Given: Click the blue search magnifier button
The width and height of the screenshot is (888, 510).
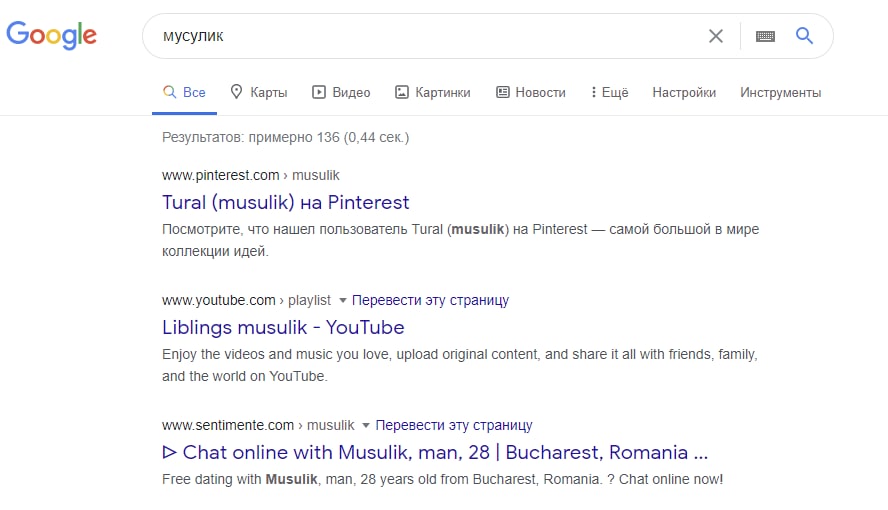Looking at the screenshot, I should point(804,36).
